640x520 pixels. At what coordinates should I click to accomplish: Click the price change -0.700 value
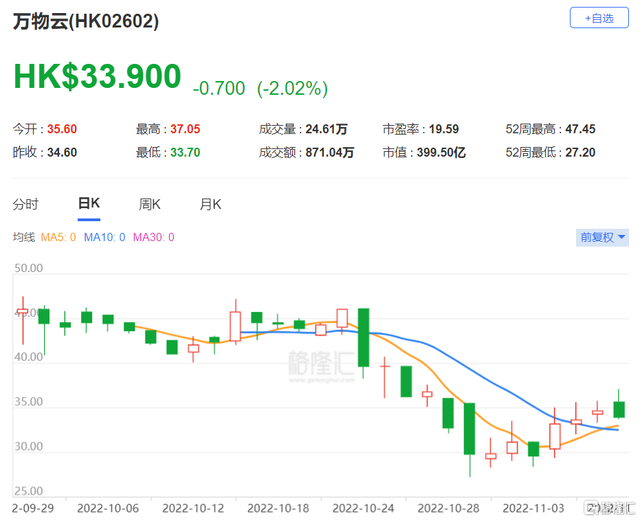pos(219,89)
